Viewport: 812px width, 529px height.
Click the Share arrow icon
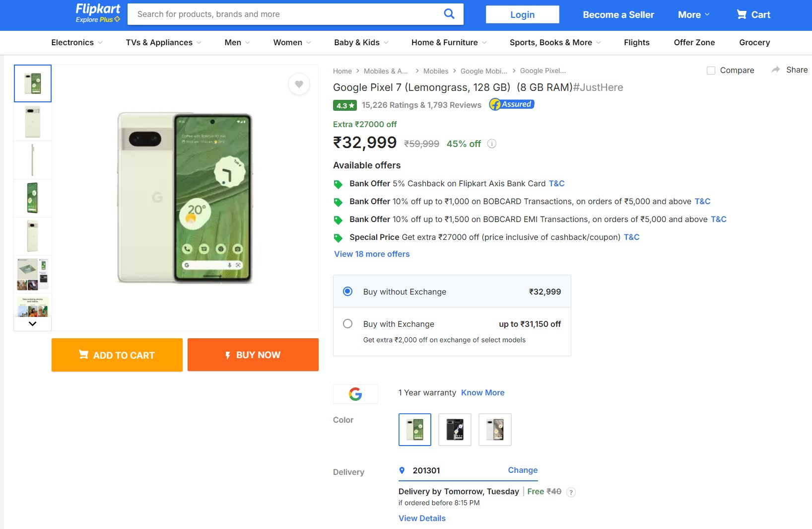[x=776, y=70]
